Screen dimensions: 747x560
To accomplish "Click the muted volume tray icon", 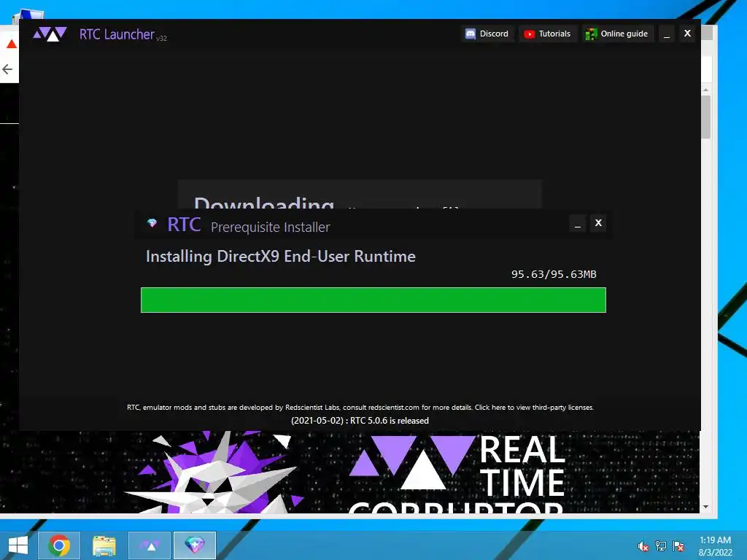I will [x=643, y=546].
